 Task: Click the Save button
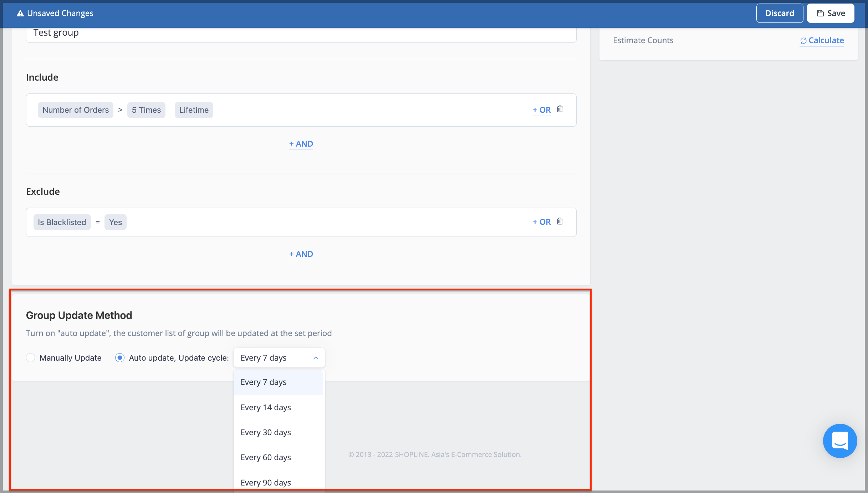pos(831,13)
